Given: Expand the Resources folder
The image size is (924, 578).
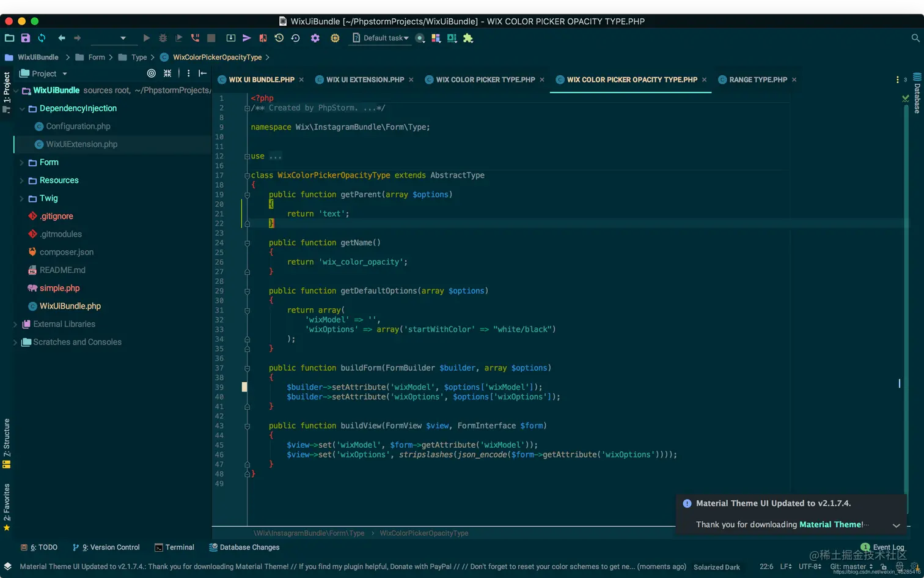Looking at the screenshot, I should coord(22,180).
